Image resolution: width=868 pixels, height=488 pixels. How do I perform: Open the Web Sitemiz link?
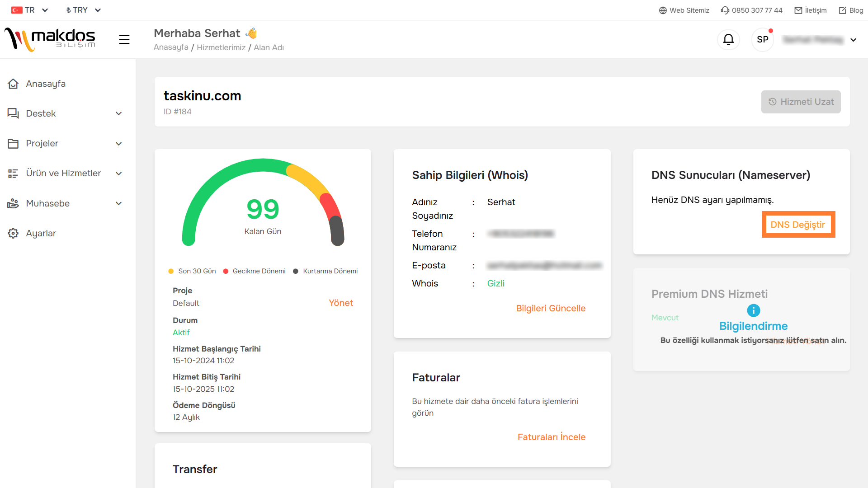click(684, 10)
